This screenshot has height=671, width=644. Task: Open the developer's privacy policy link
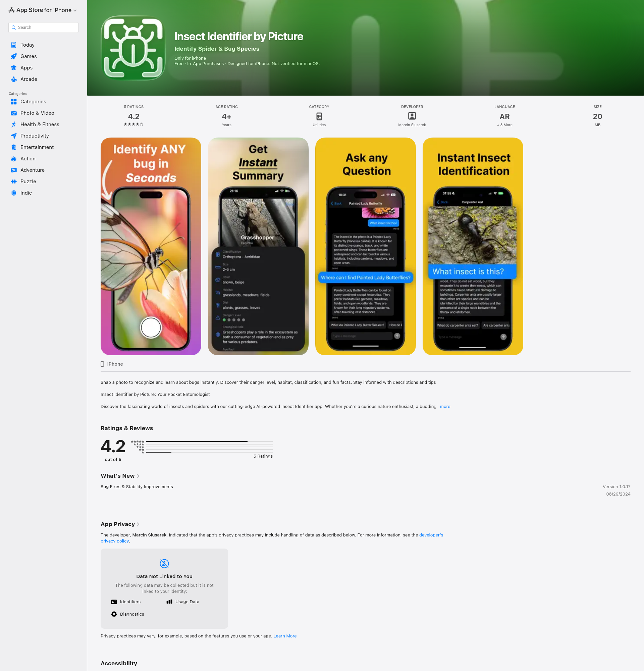click(431, 535)
